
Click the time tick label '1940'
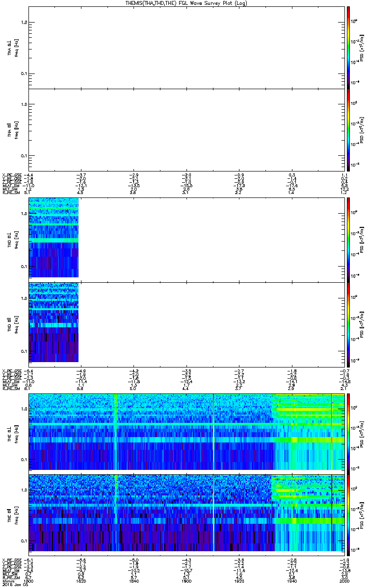291,580
